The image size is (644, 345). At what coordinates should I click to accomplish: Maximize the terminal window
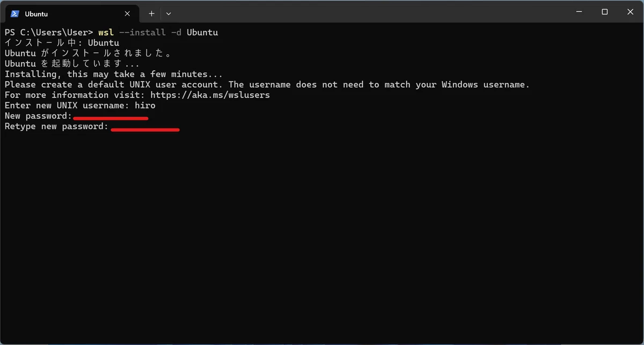[x=605, y=12]
